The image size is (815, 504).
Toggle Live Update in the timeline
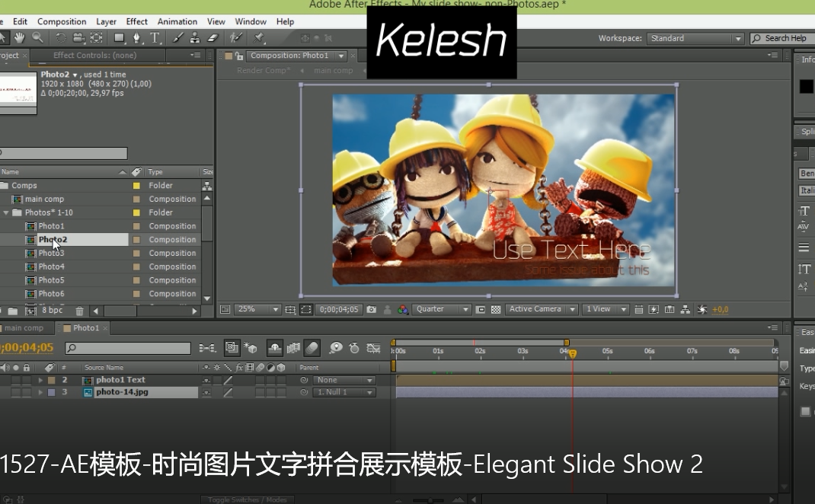[232, 348]
